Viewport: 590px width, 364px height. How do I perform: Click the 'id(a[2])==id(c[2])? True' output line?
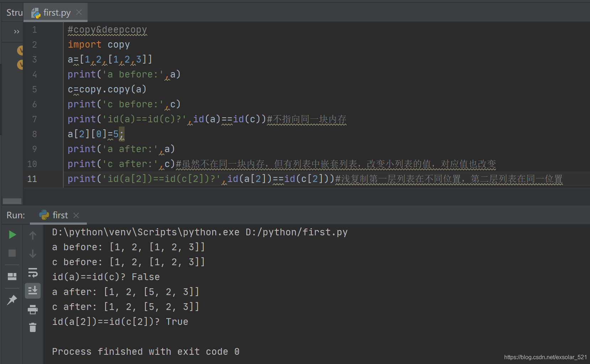point(120,322)
